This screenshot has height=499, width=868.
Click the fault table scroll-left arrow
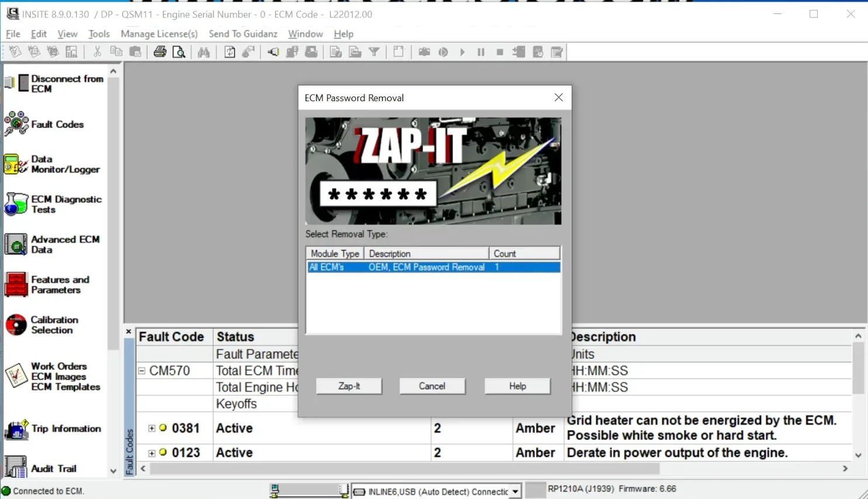(x=143, y=469)
